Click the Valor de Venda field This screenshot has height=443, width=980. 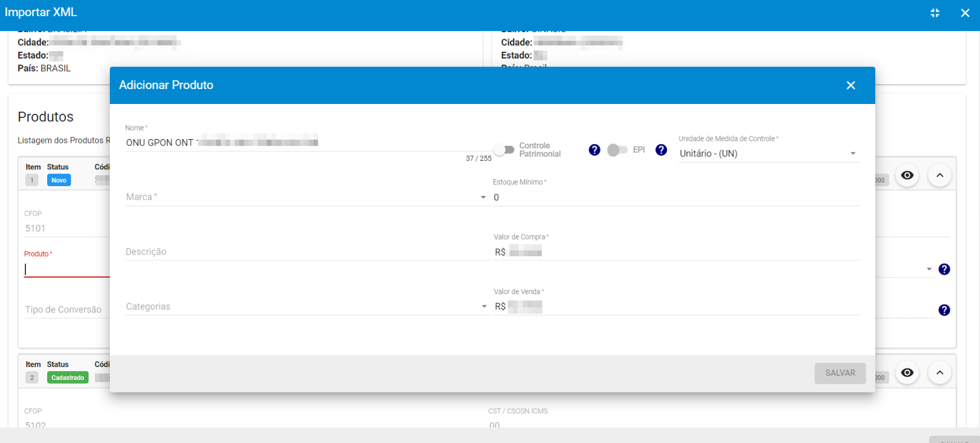click(x=676, y=307)
